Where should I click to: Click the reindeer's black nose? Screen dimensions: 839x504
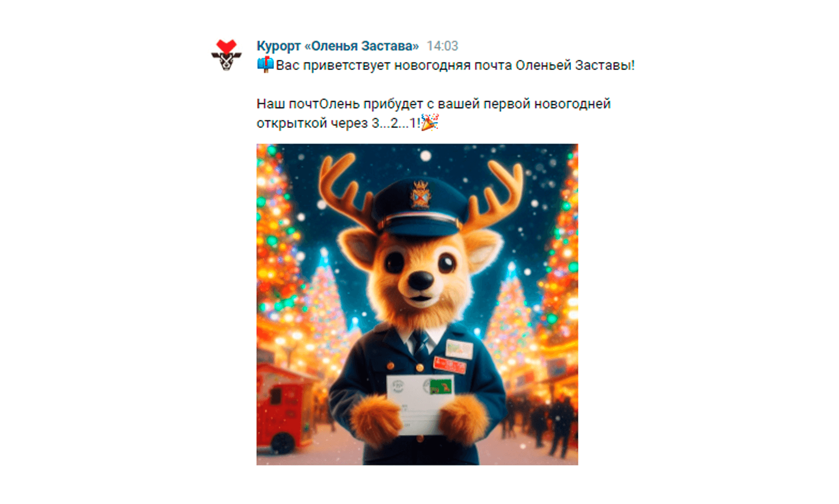420,280
